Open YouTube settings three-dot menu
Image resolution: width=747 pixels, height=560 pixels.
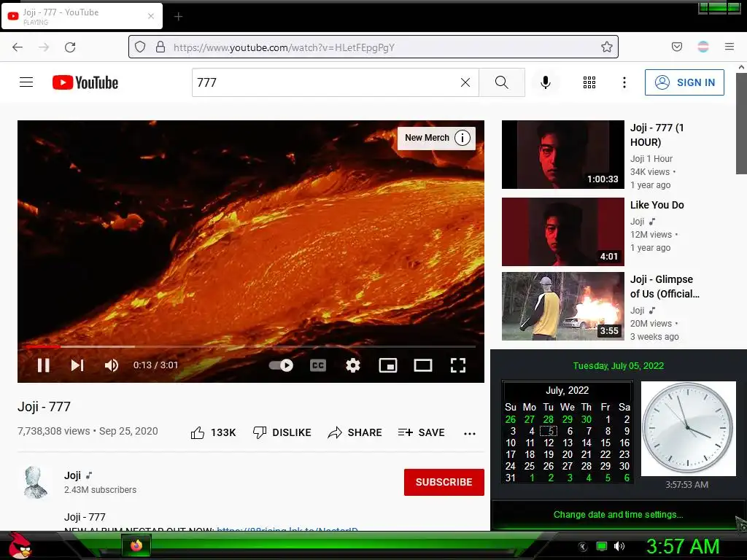(x=624, y=82)
